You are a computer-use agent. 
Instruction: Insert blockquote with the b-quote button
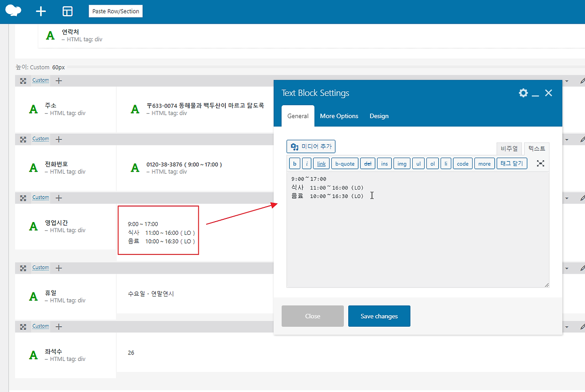(x=345, y=164)
